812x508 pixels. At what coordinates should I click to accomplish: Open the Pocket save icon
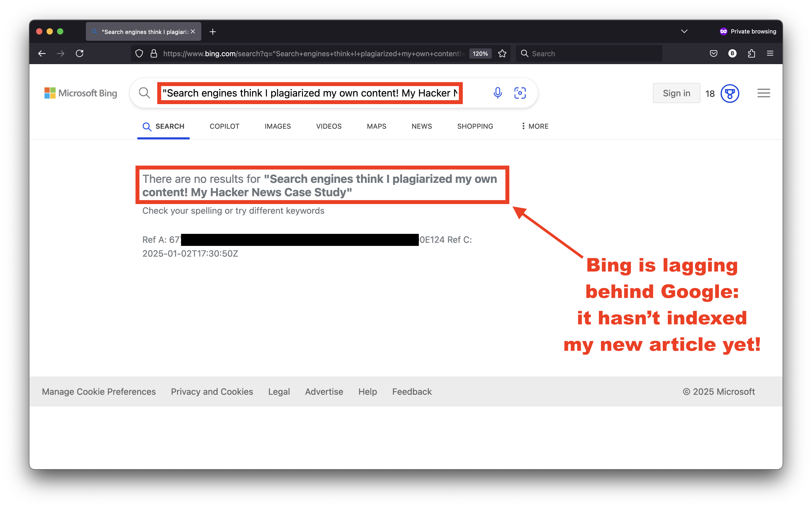coord(714,53)
